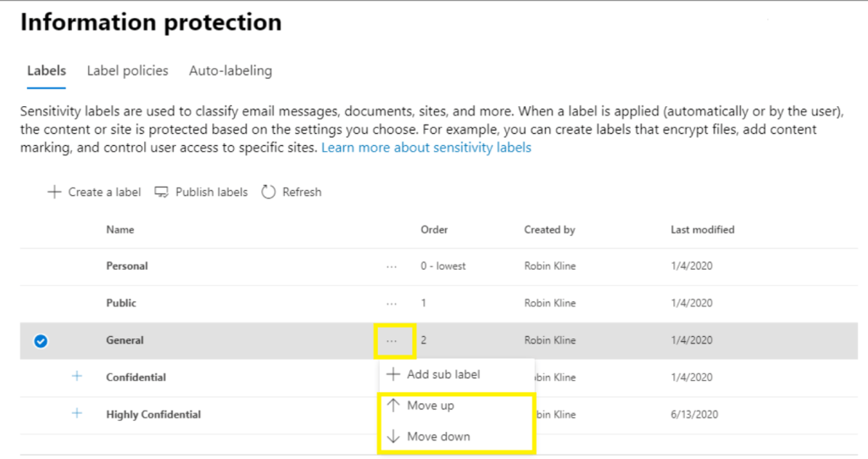Click Robin Kline in the General row
The height and width of the screenshot is (459, 868).
point(549,340)
